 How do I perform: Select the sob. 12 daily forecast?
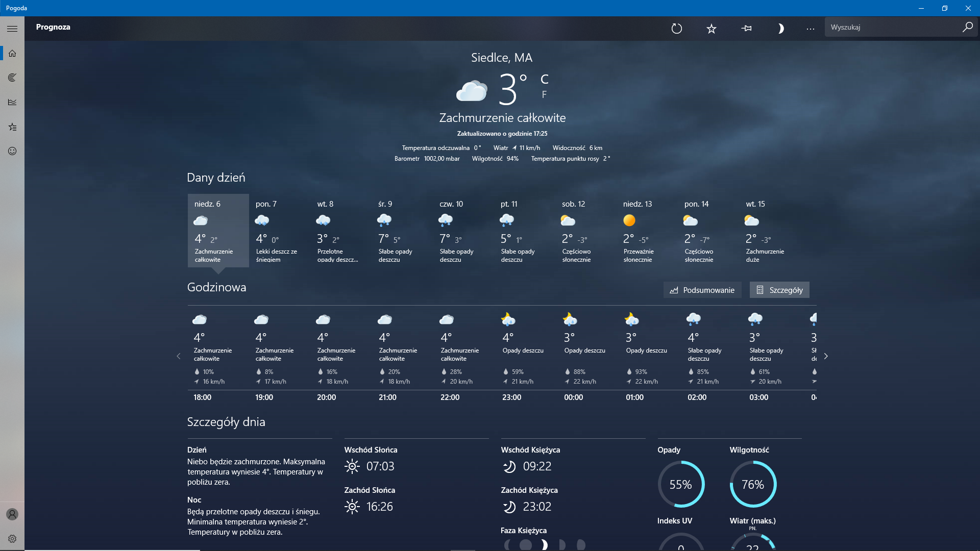click(x=585, y=231)
